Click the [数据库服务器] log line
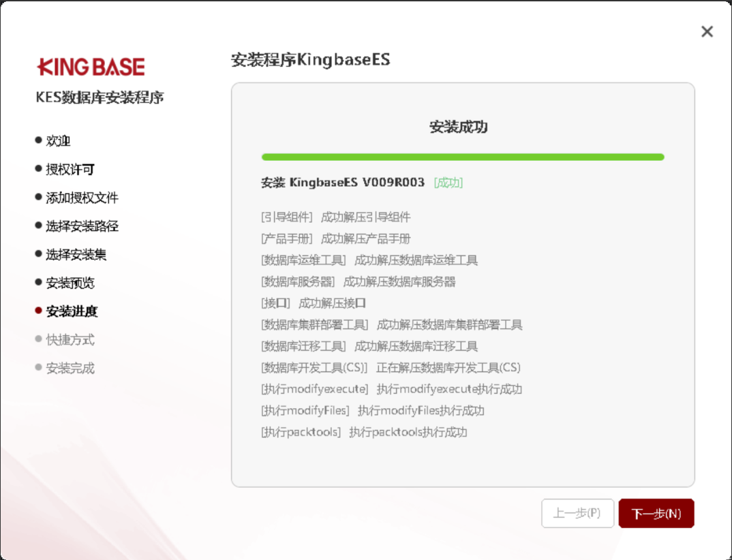 (x=358, y=281)
